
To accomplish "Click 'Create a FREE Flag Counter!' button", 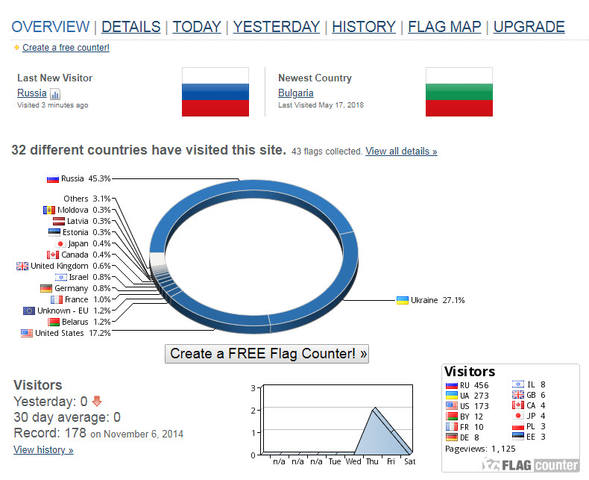I will 267,354.
